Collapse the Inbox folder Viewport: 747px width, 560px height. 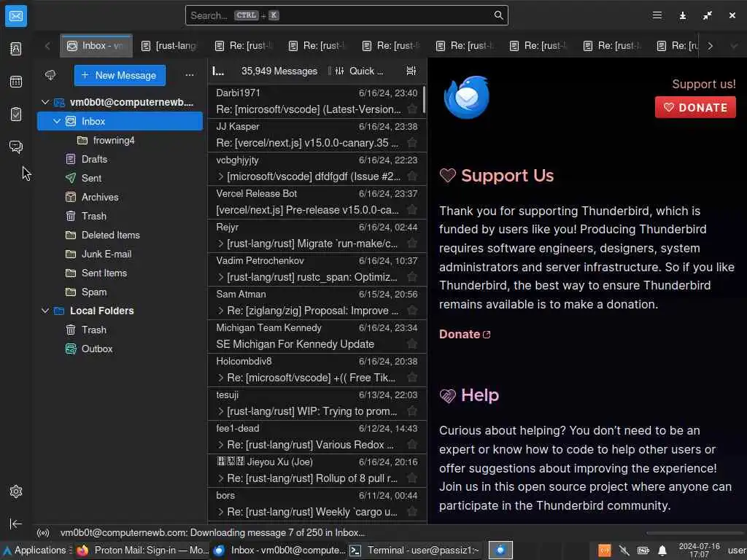click(x=57, y=122)
